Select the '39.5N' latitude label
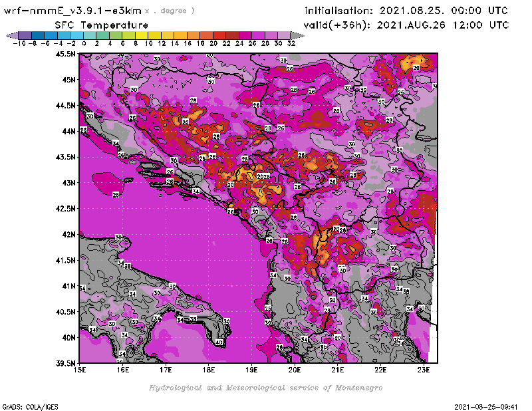The width and height of the screenshot is (532, 411). click(x=65, y=364)
